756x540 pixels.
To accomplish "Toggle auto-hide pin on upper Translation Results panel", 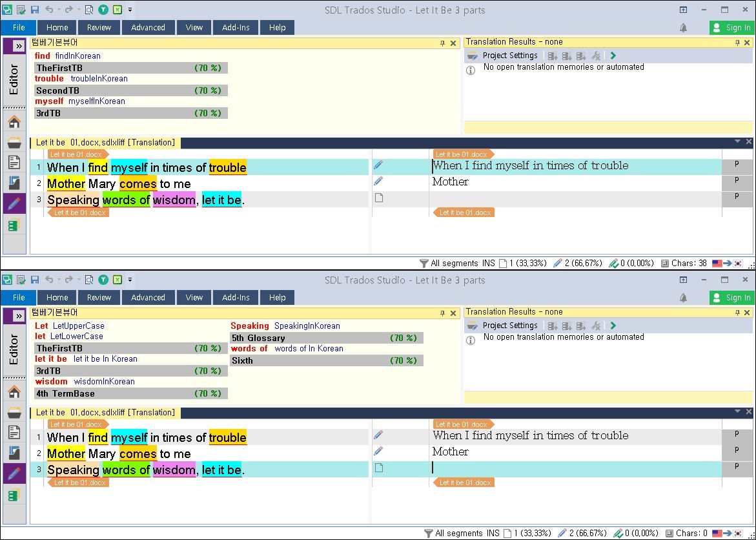I will click(737, 43).
